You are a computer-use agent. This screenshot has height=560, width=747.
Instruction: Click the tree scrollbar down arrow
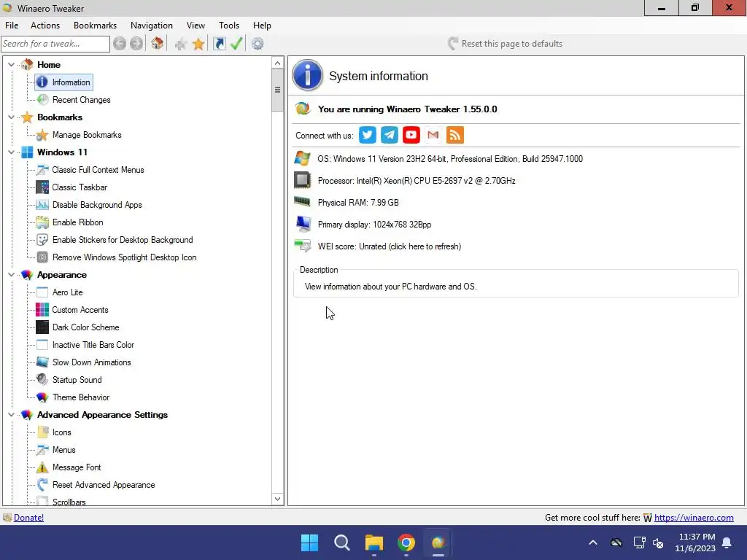click(x=278, y=499)
